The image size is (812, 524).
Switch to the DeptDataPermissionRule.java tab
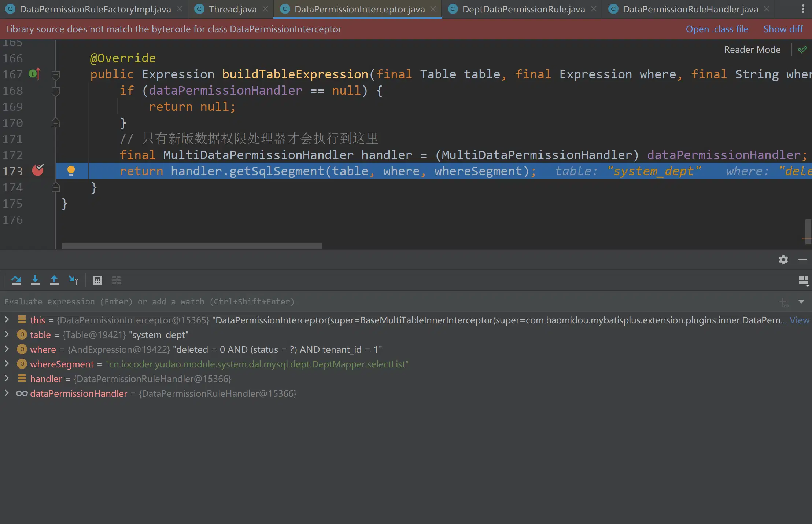pyautogui.click(x=523, y=9)
